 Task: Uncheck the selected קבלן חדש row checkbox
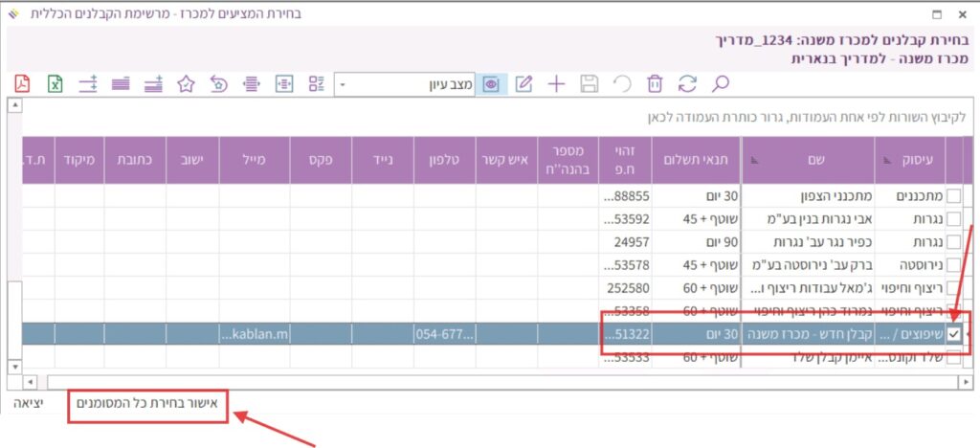(x=954, y=333)
